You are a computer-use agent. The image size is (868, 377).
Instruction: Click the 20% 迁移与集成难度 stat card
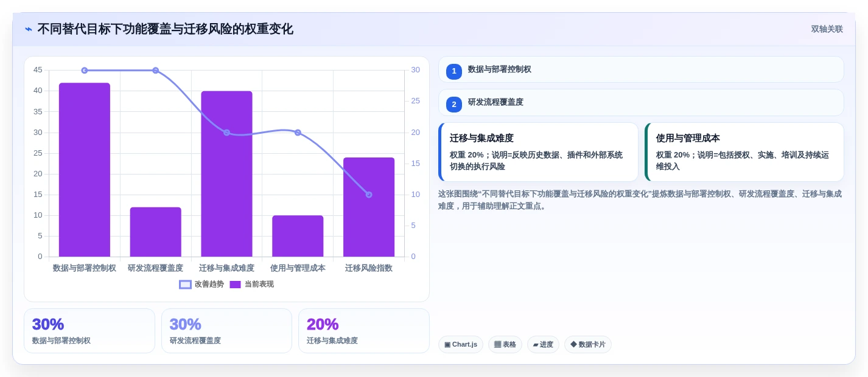(364, 331)
